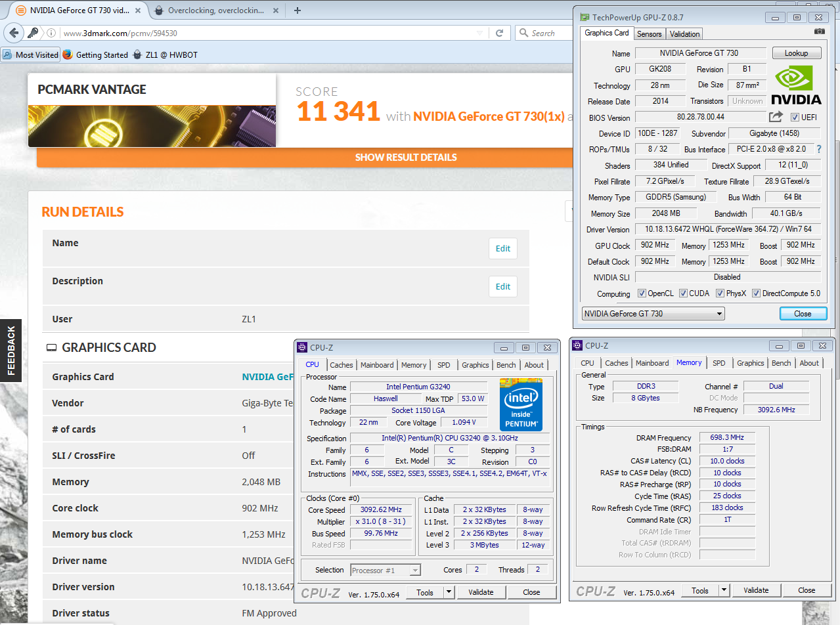Viewport: 840px width, 625px height.
Task: Toggle the DirectCompute 5.0 checkbox
Action: pos(756,293)
